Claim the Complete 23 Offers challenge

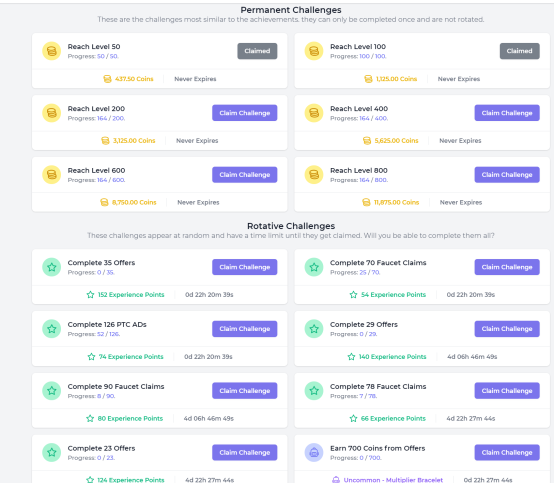(x=244, y=453)
